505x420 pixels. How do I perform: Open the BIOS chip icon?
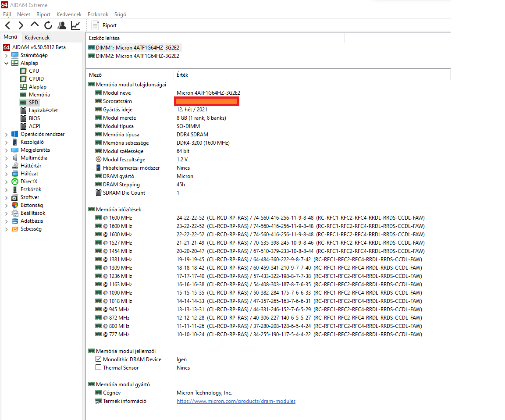[23, 118]
